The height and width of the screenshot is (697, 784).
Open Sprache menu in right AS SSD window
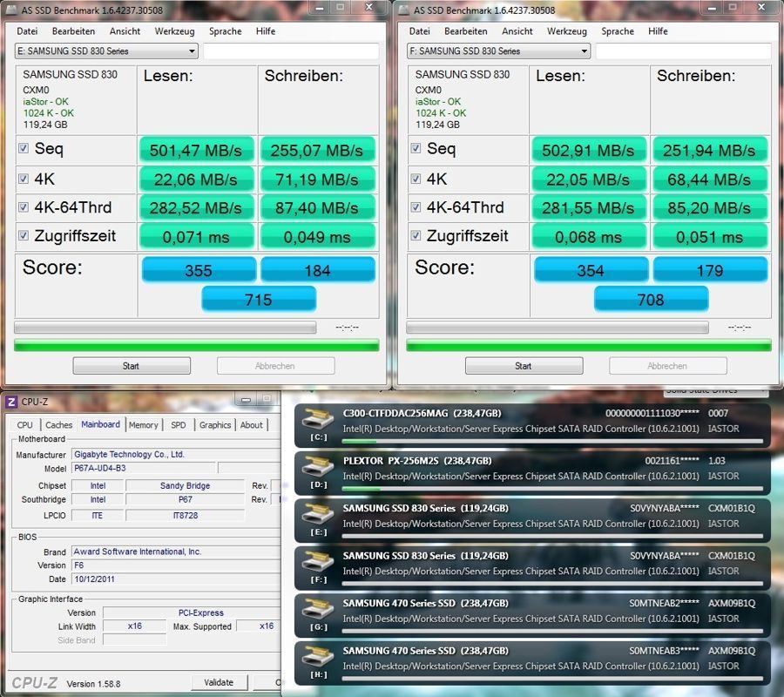pos(618,31)
